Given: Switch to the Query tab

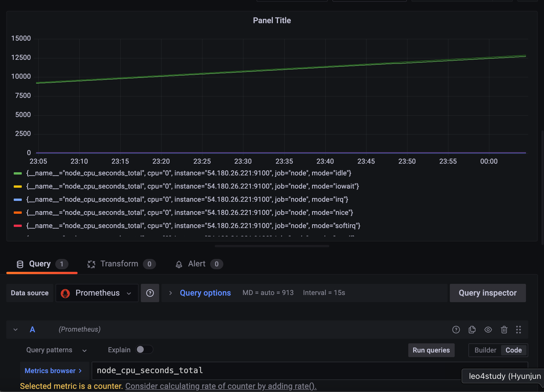Looking at the screenshot, I should [x=42, y=264].
